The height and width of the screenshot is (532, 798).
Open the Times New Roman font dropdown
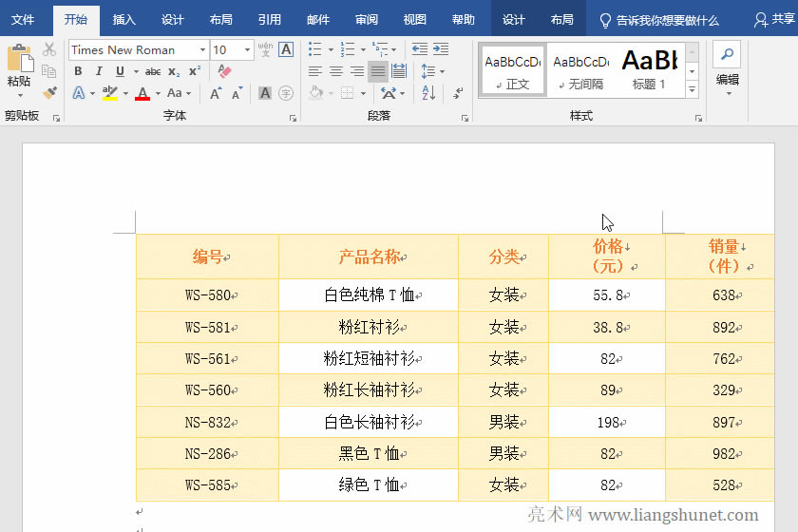point(202,49)
